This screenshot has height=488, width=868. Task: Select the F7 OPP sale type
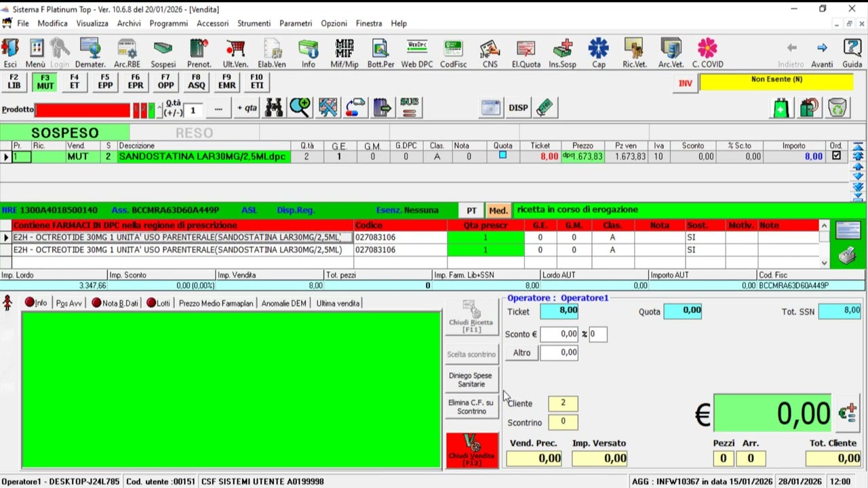tap(165, 82)
